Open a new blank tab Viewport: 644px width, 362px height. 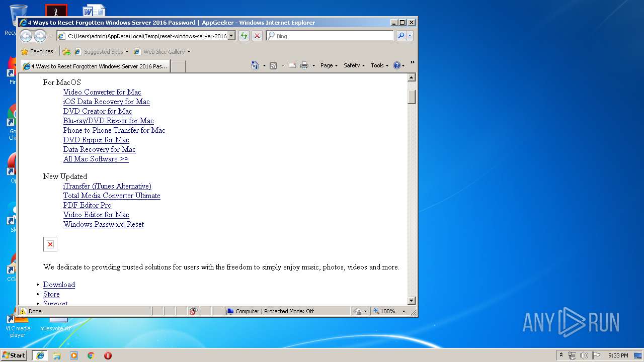[178, 66]
